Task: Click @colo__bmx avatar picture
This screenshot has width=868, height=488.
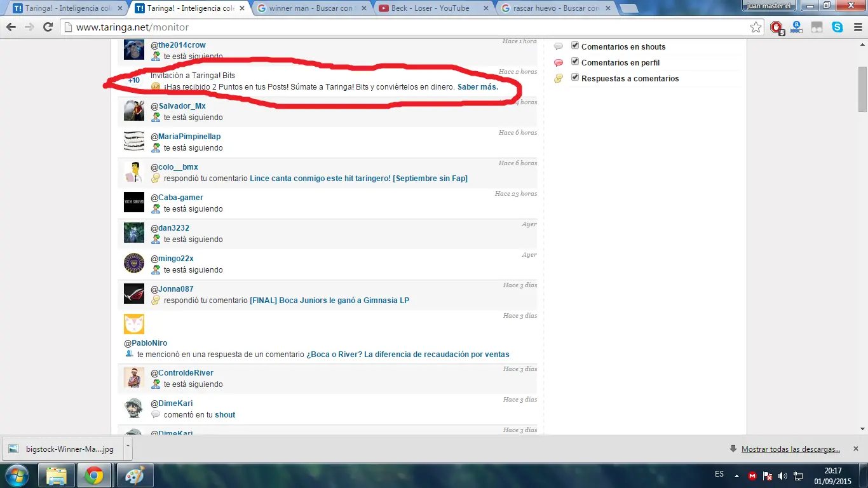Action: [134, 172]
